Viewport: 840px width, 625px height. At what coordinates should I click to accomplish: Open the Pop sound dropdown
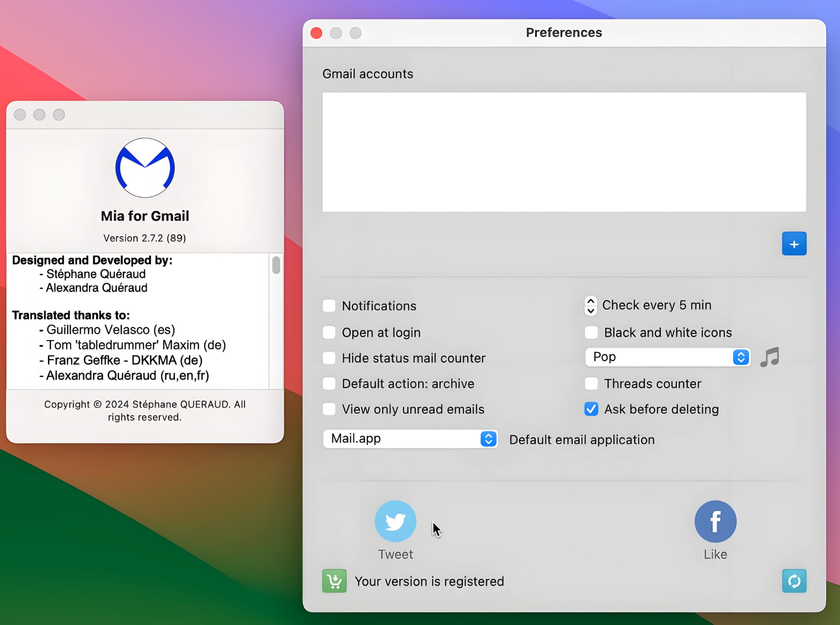pyautogui.click(x=667, y=357)
